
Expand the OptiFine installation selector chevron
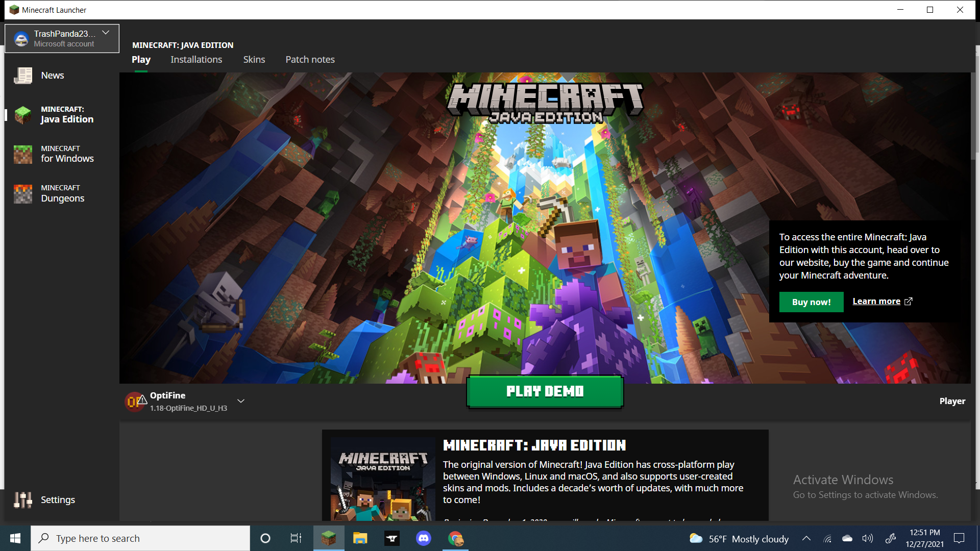(x=241, y=401)
